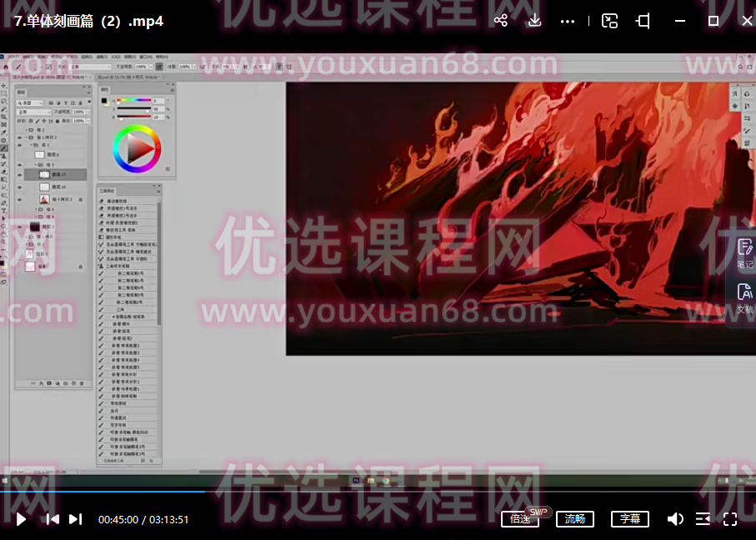Click the video download icon
The image size is (756, 540).
(534, 21)
